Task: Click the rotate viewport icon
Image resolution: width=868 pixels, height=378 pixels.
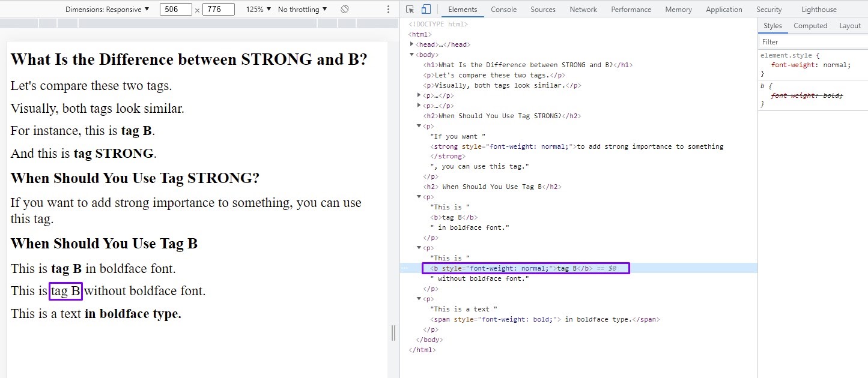Action: point(345,9)
